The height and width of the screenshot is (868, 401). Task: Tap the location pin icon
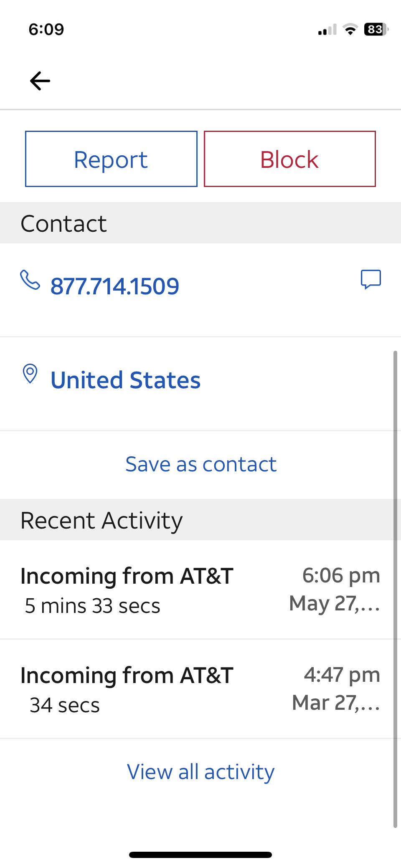click(30, 374)
